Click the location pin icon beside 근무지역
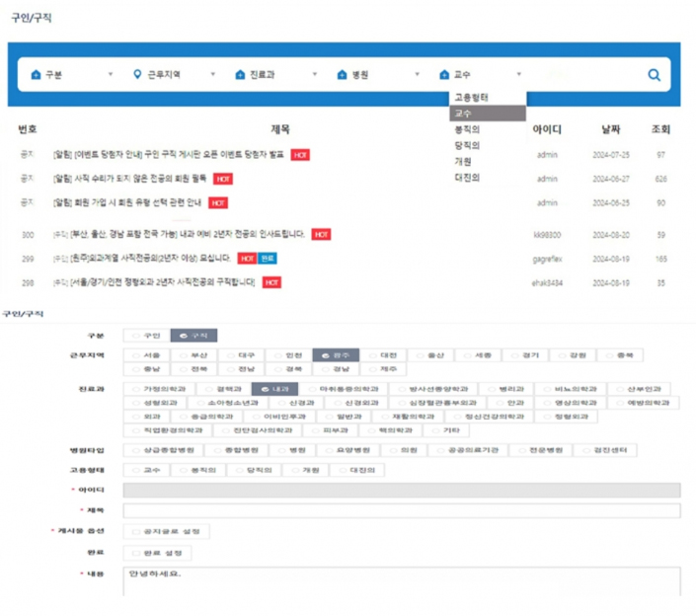This screenshot has width=696, height=616. (137, 75)
